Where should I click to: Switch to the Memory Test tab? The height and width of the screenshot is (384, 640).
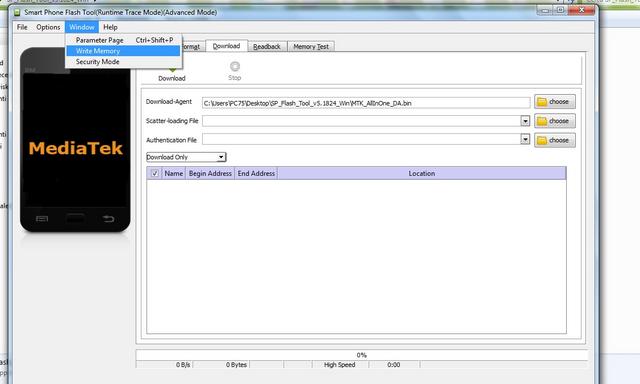[311, 47]
